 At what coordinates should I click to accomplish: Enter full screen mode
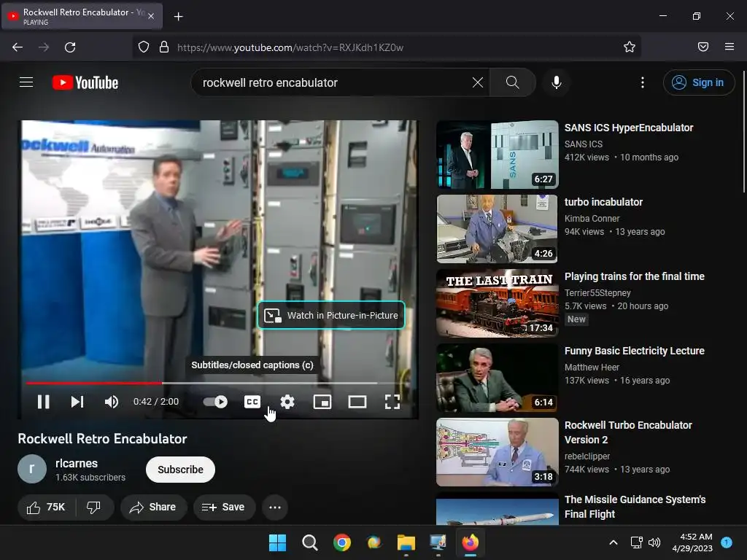coord(392,402)
